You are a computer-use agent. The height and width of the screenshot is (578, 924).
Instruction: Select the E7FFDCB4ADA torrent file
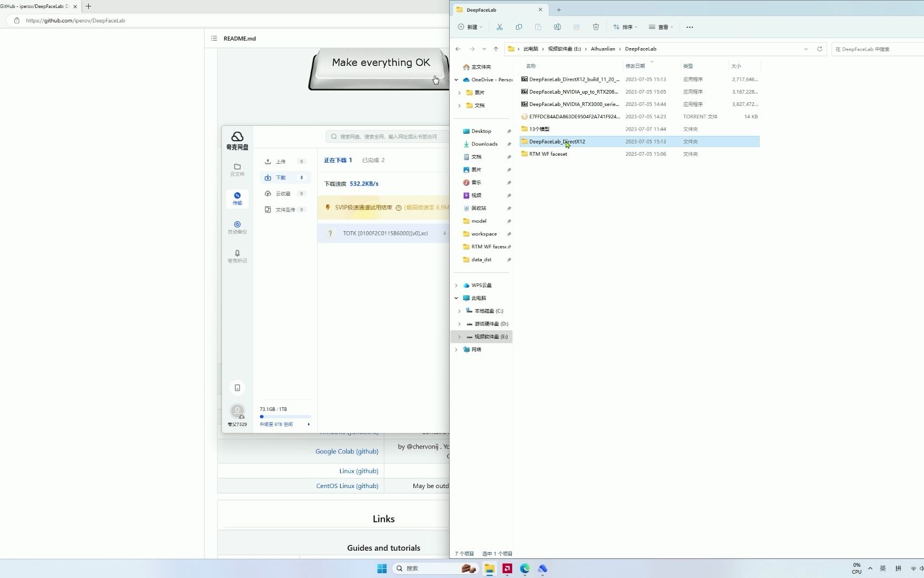[x=640, y=117]
